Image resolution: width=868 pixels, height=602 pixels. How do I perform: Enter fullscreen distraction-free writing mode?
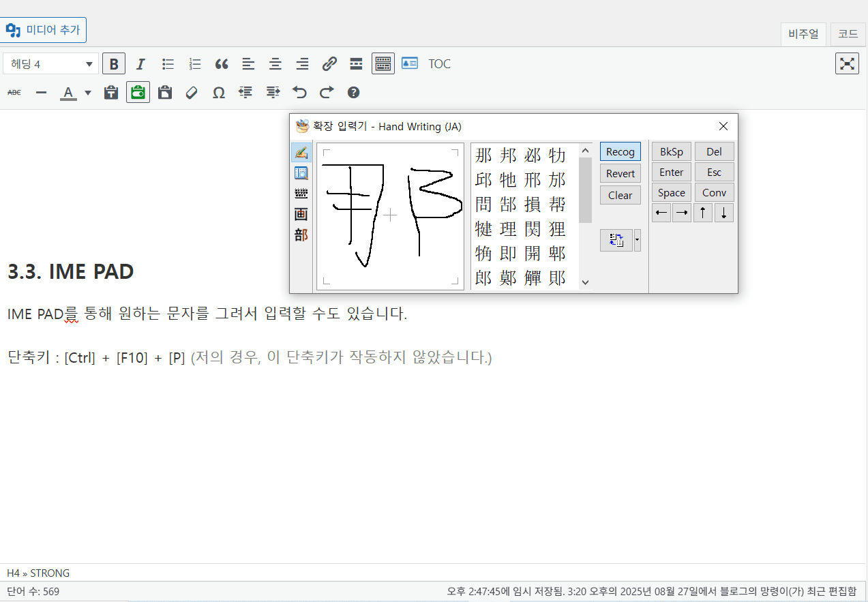point(847,63)
